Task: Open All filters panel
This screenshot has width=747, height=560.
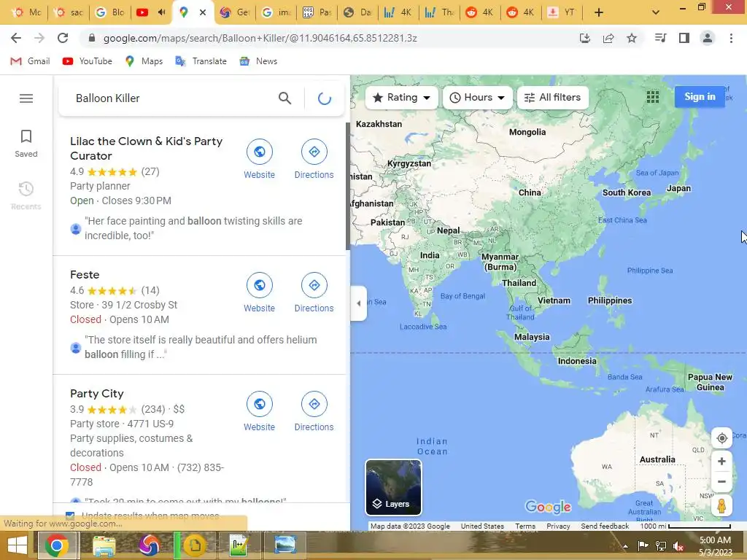Action: coord(553,98)
